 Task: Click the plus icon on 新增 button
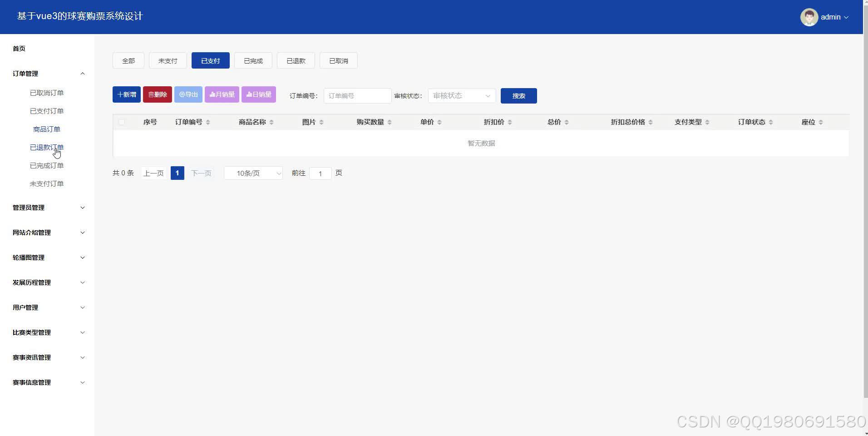coord(119,94)
